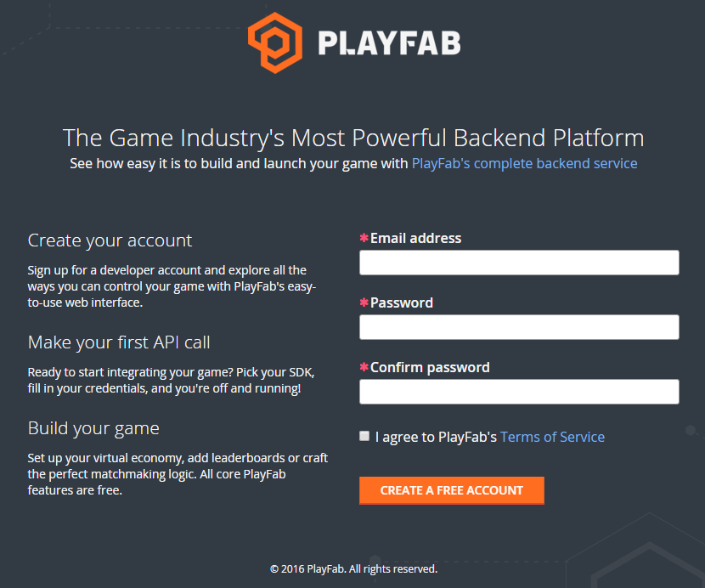Click the orange PlayFab hexagon logo icon
The height and width of the screenshot is (588, 705).
275,42
